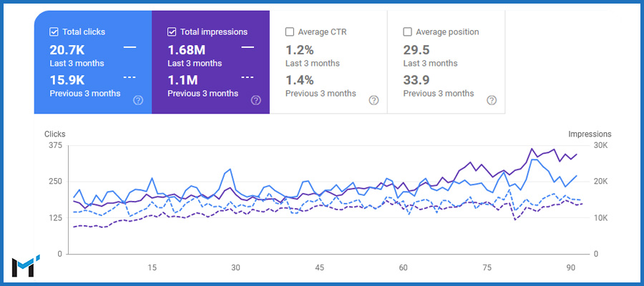
Task: Click day 60 on the x-axis
Action: point(404,268)
